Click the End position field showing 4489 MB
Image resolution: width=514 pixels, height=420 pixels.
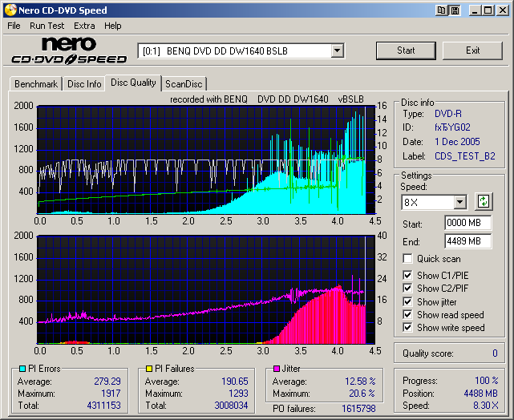point(467,240)
